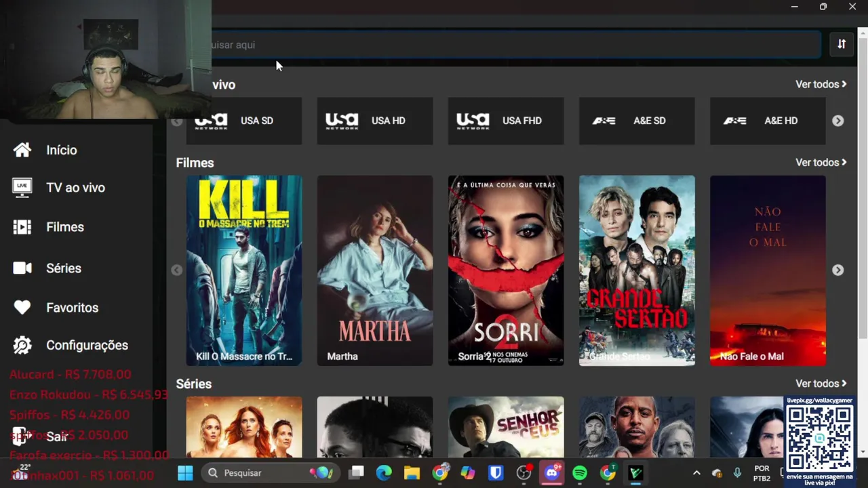Open the Configurações gear icon
The width and height of the screenshot is (868, 488).
click(22, 346)
